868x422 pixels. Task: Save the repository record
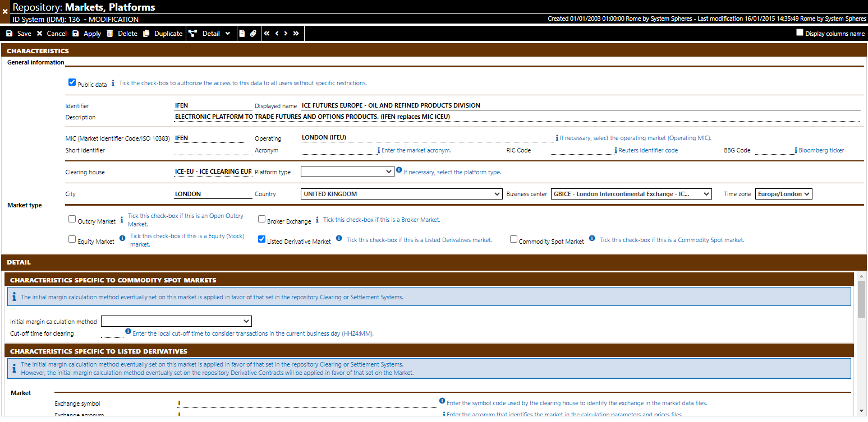click(x=19, y=34)
